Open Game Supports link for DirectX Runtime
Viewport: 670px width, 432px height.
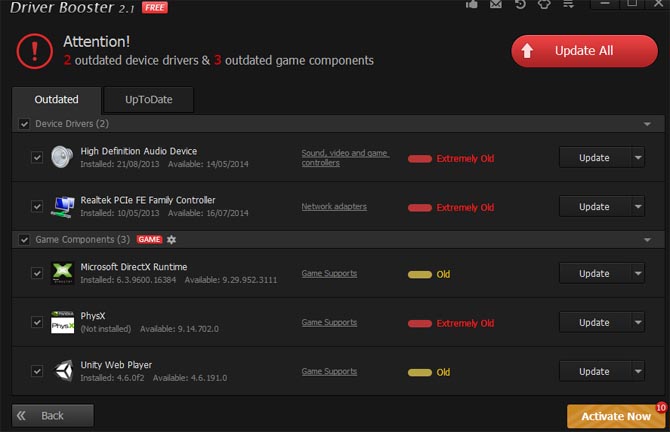[x=329, y=273]
